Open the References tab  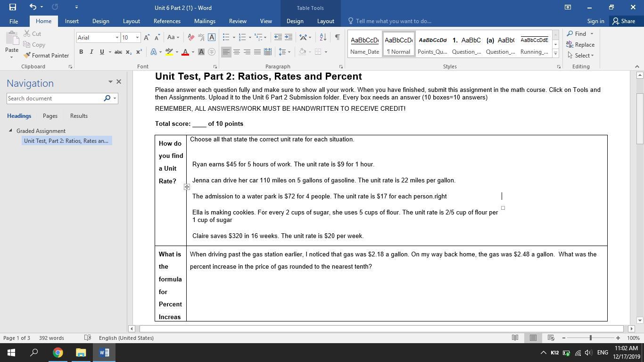coord(167,21)
